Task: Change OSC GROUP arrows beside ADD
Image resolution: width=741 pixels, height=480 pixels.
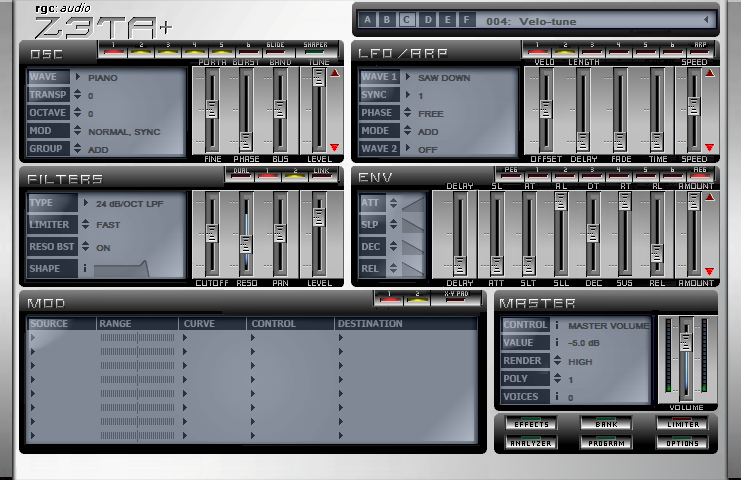Action: pyautogui.click(x=78, y=148)
